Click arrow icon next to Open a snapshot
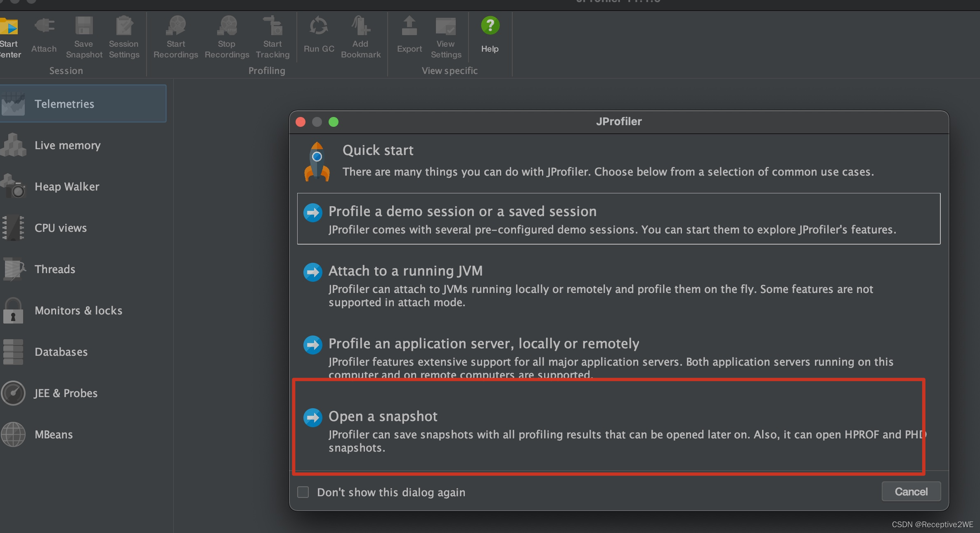The width and height of the screenshot is (980, 533). tap(312, 417)
